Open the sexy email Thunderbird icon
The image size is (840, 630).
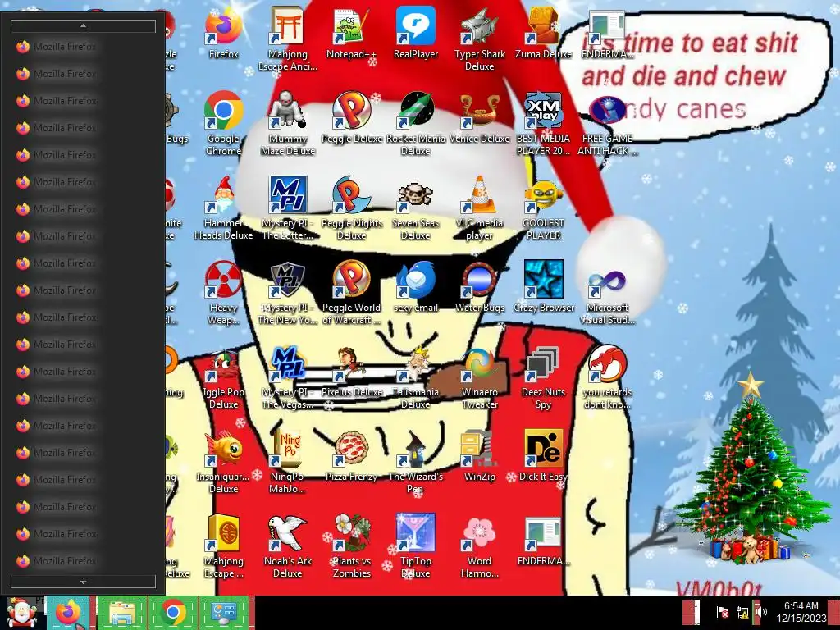tap(416, 287)
